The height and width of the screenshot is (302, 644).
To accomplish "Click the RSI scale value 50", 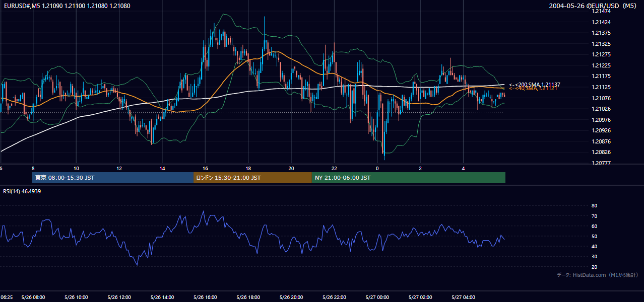I will pos(594,236).
